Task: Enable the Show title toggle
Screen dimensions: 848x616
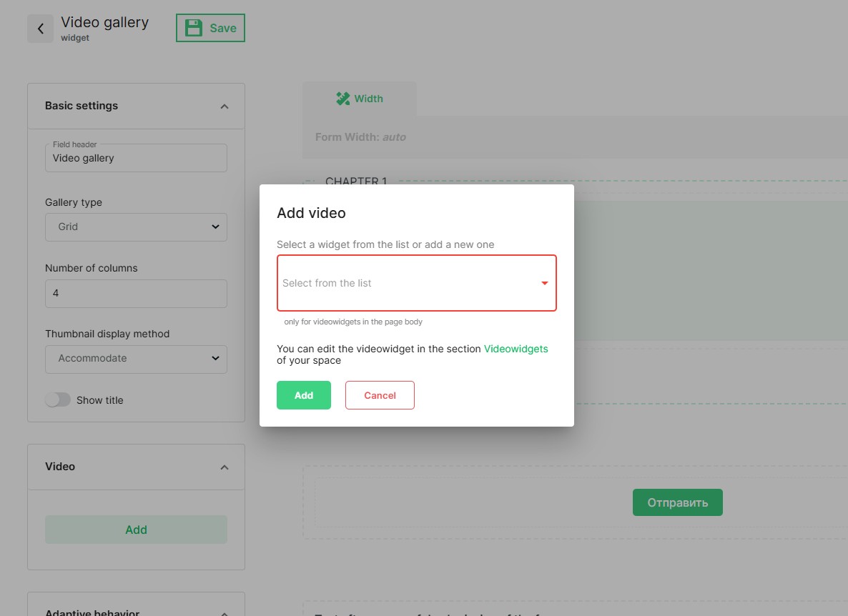Action: click(59, 400)
